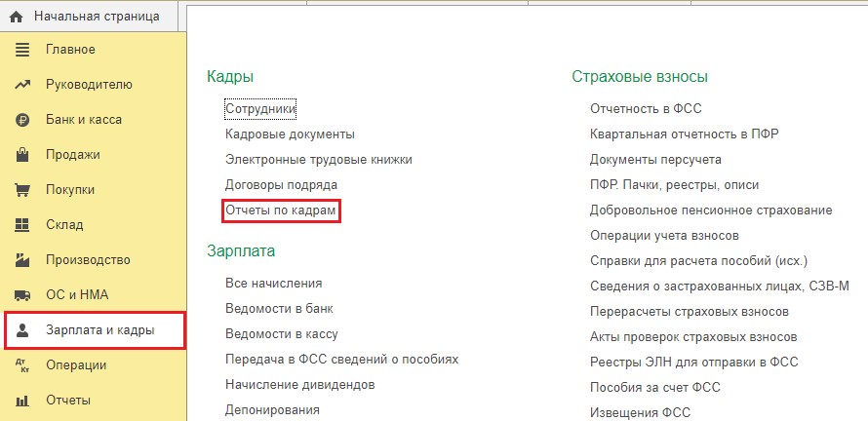Click the person icon for Зарплата и кадры

click(x=22, y=330)
